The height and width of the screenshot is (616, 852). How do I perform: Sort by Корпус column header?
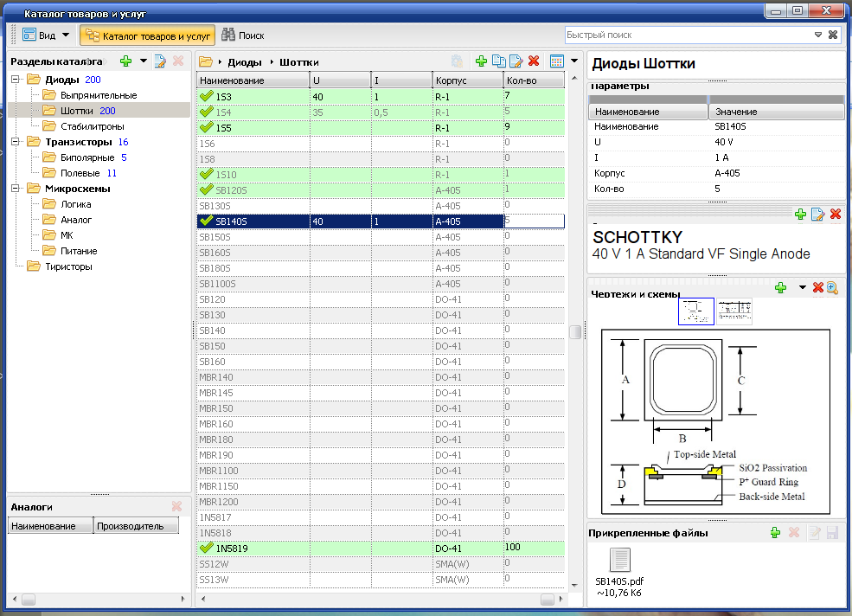468,80
